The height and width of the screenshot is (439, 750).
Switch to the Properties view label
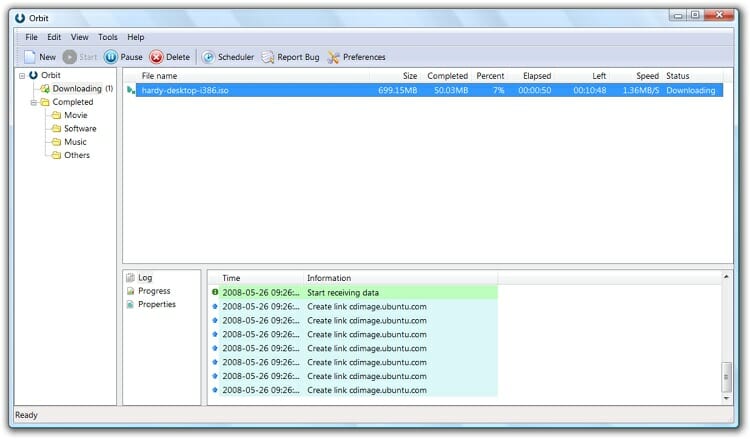click(x=157, y=304)
